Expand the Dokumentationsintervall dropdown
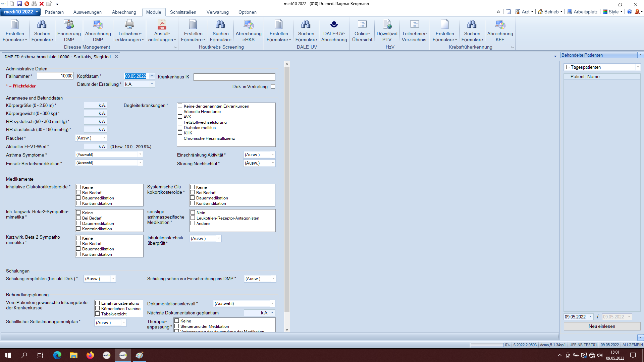This screenshot has height=362, width=644. pyautogui.click(x=272, y=303)
